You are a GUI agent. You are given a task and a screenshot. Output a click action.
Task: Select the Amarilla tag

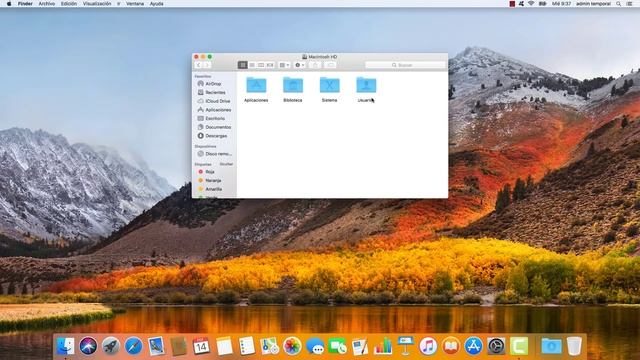tap(214, 189)
